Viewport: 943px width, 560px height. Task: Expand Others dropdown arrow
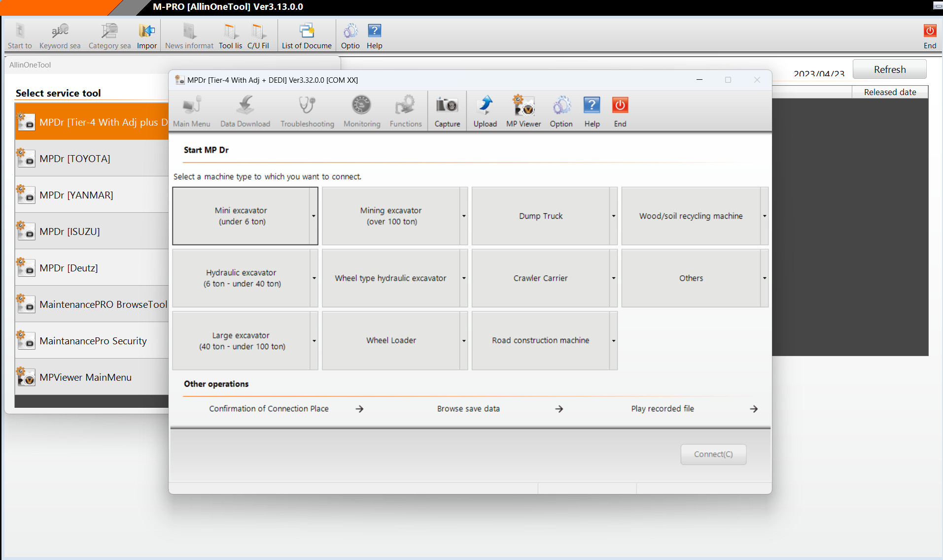pos(764,278)
